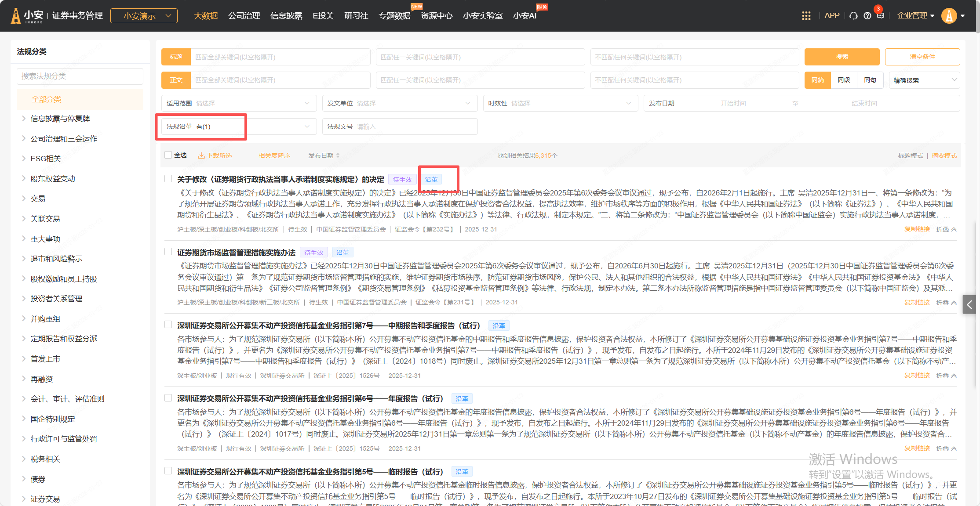Screen dimensions: 980x506
Task: Type in the 搜索法规分类 search field
Action: [x=80, y=76]
